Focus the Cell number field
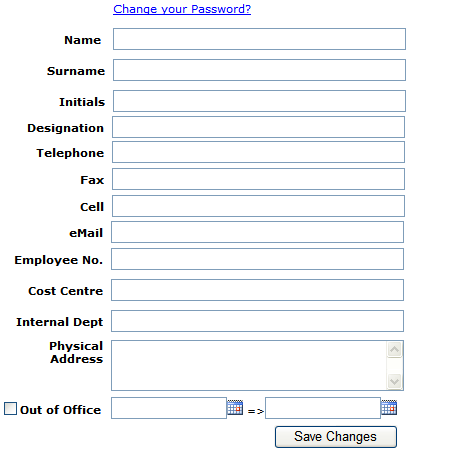This screenshot has height=449, width=468. [258, 206]
